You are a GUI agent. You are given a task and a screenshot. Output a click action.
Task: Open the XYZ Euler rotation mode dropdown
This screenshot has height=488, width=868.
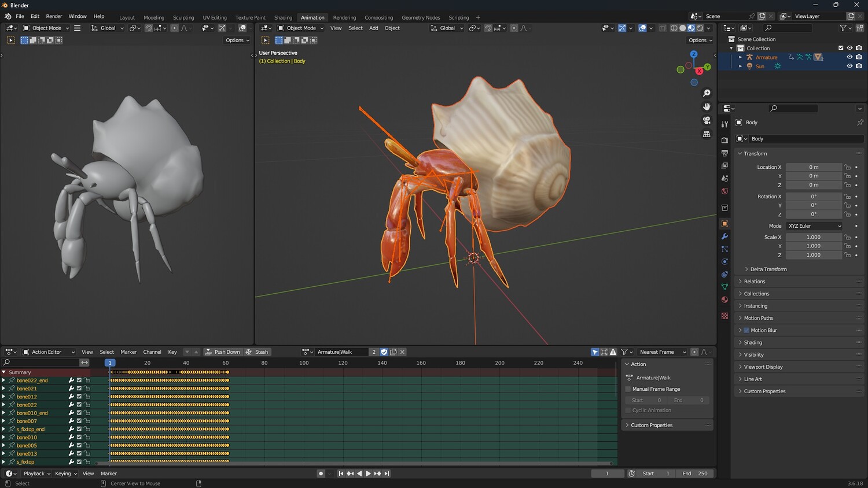pos(814,226)
